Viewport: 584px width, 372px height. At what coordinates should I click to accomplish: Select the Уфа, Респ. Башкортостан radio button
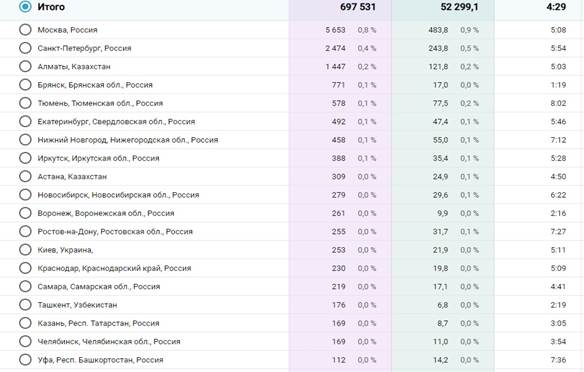point(25,360)
